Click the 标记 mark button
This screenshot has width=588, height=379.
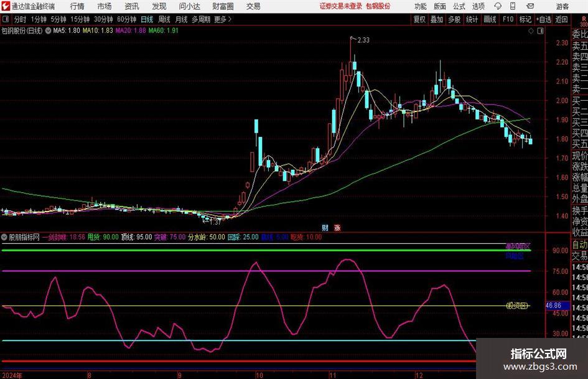coord(525,19)
